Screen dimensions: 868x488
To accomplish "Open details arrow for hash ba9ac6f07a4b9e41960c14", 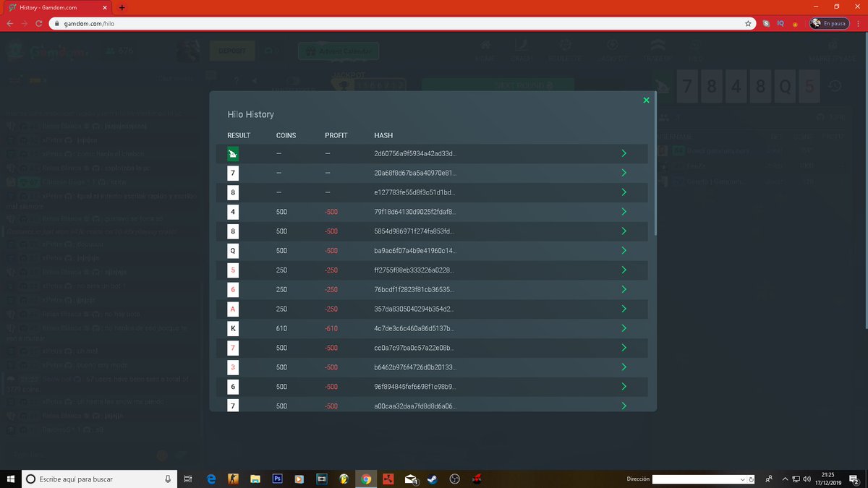I will point(624,251).
